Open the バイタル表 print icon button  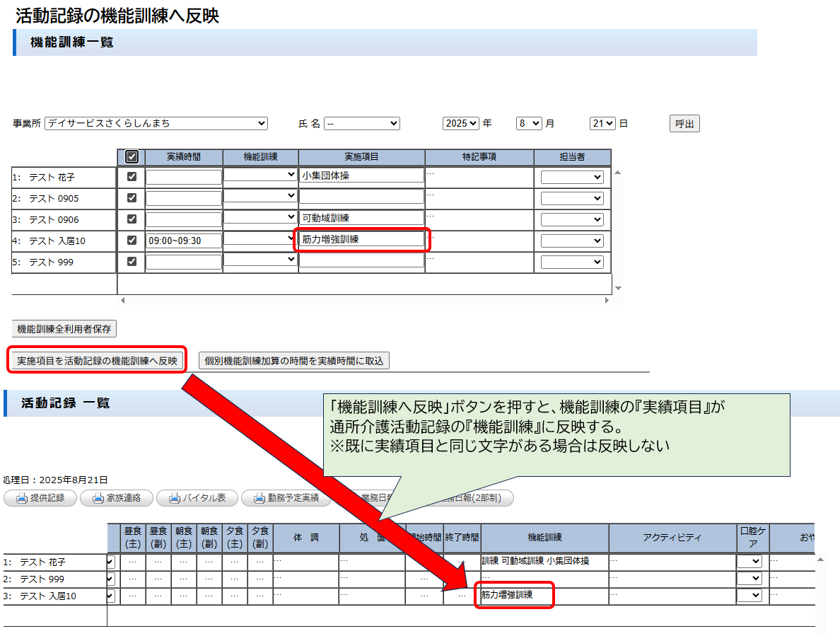click(197, 498)
